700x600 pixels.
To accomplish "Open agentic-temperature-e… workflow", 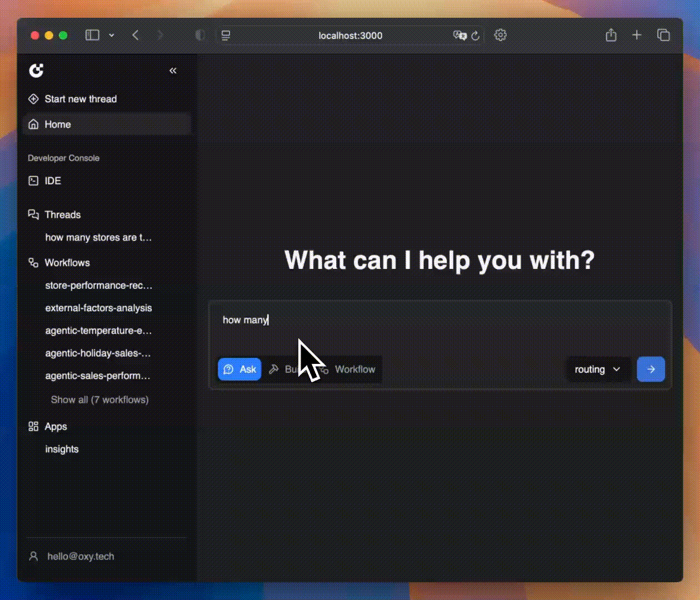I will [x=98, y=331].
